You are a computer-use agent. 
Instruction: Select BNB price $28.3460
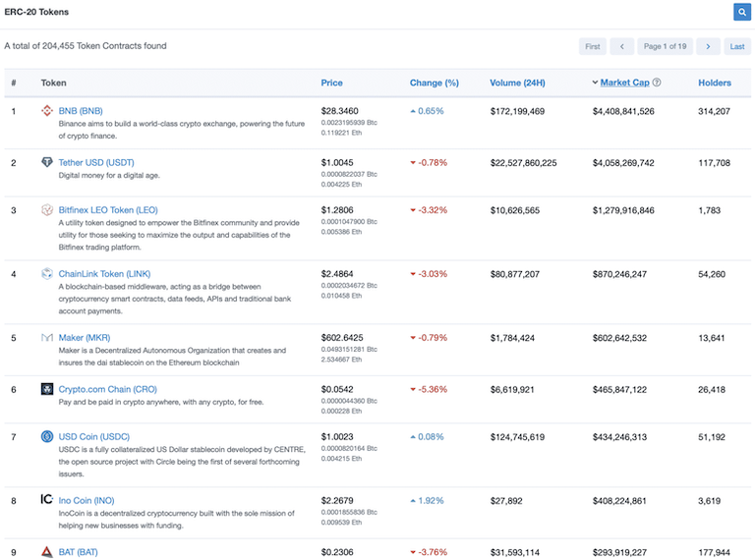pos(339,111)
